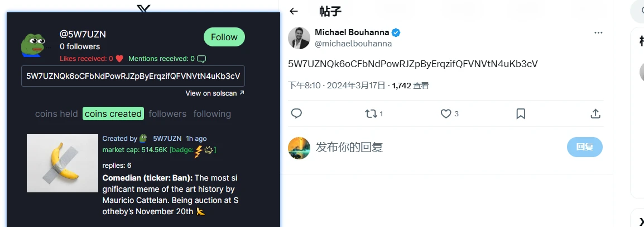Viewport: 644px width, 227px height.
Task: Click Michael Bouhanna's profile picture
Action: pyautogui.click(x=299, y=38)
